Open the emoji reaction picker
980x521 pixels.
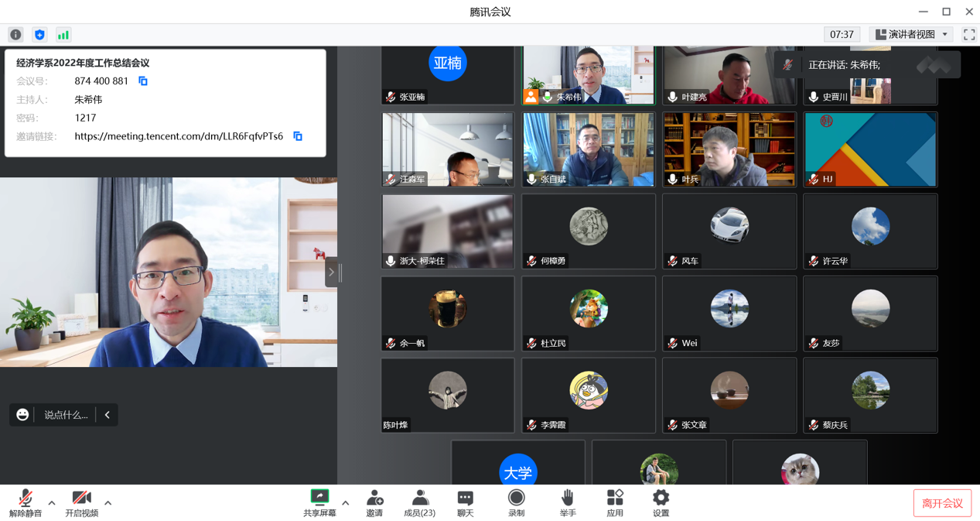click(x=22, y=415)
